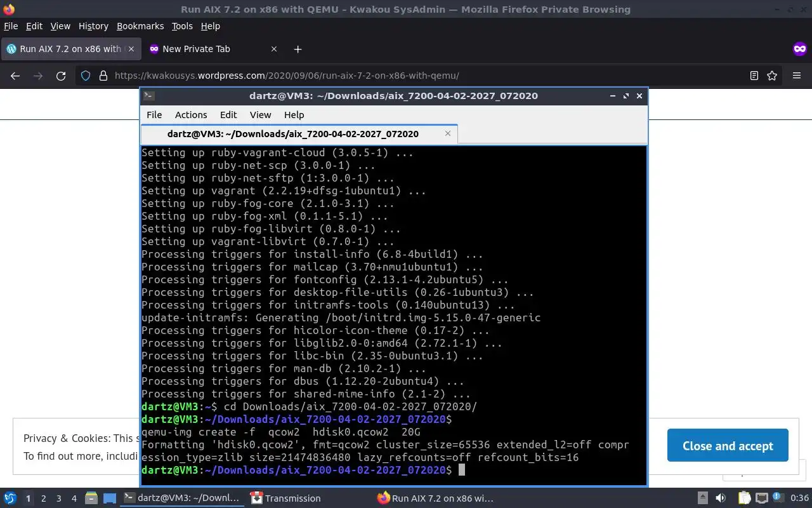Click the 'qemu-img create -f qcow2' terminal line
Screen dimensions: 812x508
(281, 432)
